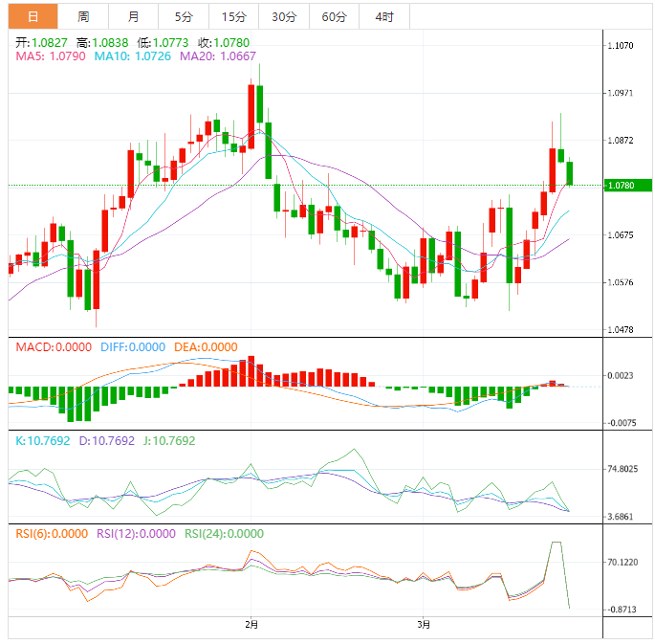Image resolution: width=655 pixels, height=644 pixels.
Task: Select the 60分 timeframe tab
Action: click(x=334, y=16)
